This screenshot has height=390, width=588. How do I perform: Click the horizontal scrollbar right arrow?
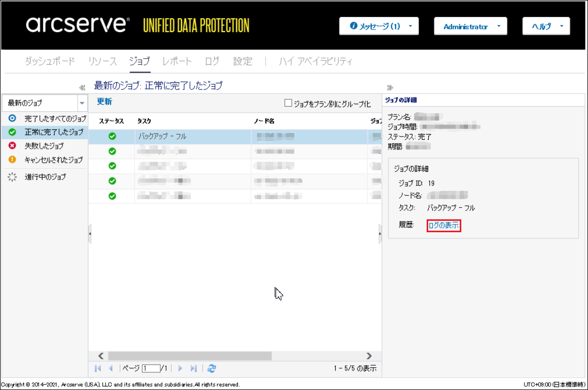[x=369, y=356]
